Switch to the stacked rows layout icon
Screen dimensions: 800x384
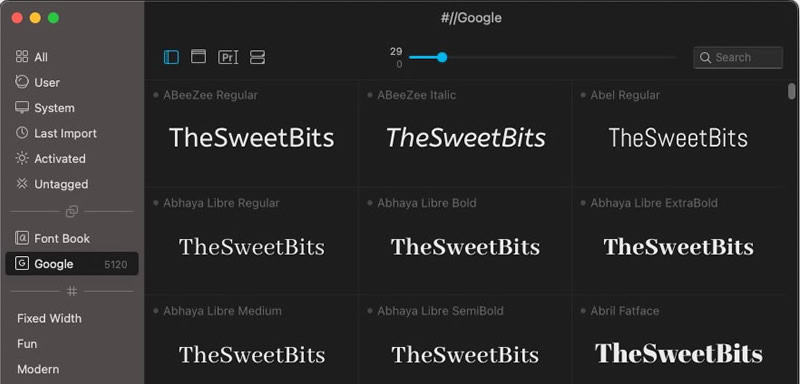point(257,57)
